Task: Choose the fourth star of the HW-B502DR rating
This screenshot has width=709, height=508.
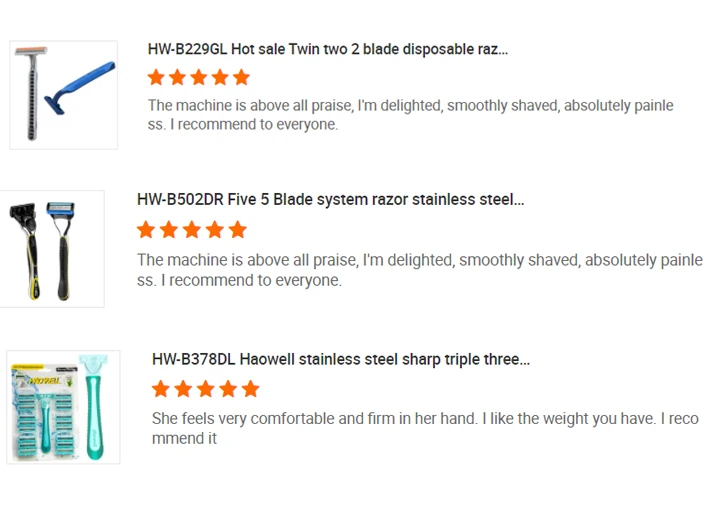Action: pos(215,230)
